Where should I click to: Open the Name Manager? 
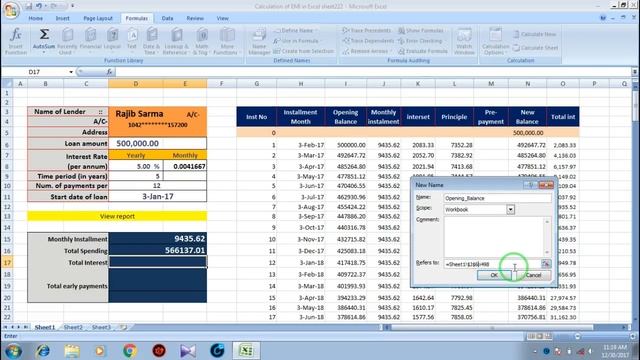point(259,41)
